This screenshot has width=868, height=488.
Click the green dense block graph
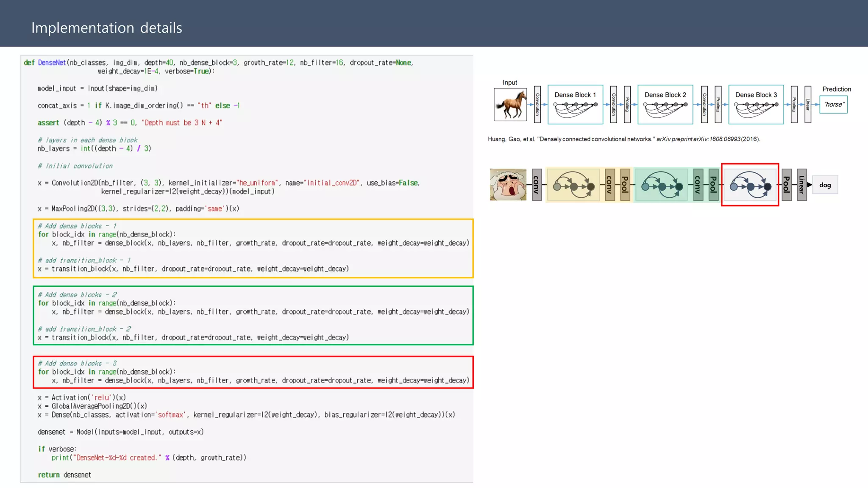661,185
